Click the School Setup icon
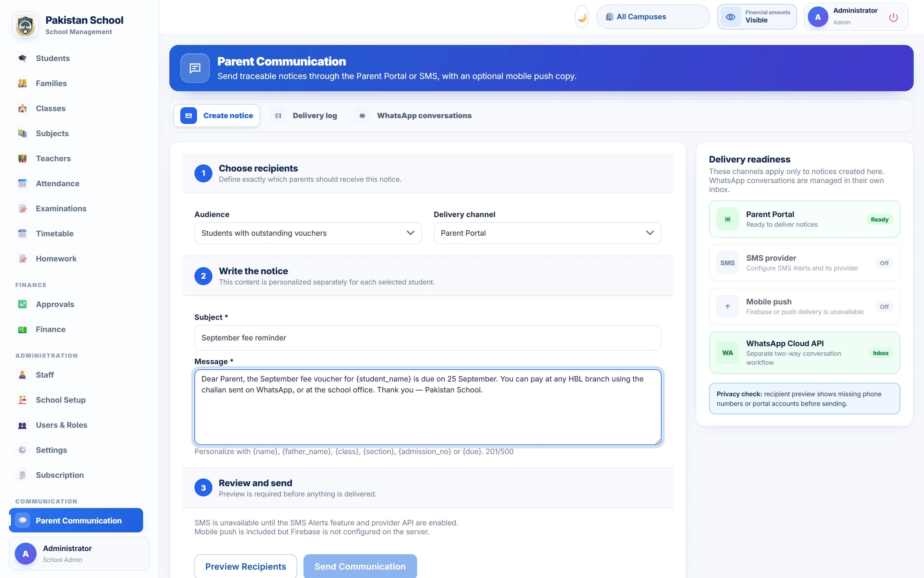Image resolution: width=924 pixels, height=578 pixels. [22, 400]
